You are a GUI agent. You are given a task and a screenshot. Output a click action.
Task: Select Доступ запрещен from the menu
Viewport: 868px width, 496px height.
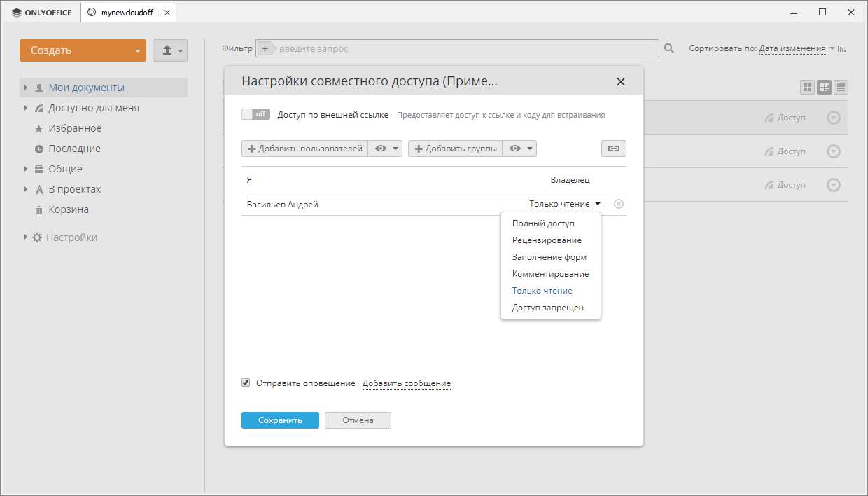(551, 308)
